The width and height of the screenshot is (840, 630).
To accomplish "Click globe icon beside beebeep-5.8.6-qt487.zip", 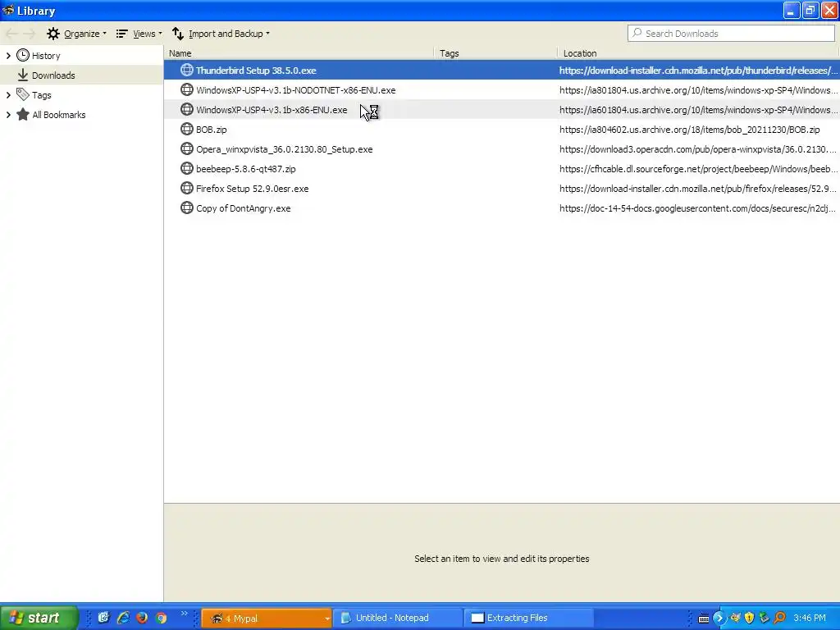I will pos(186,168).
